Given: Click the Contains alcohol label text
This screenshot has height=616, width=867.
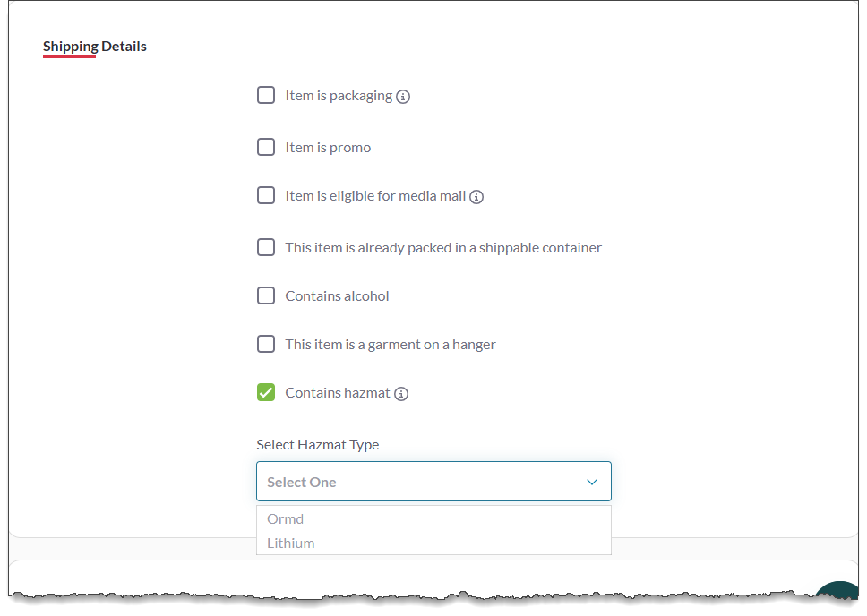Looking at the screenshot, I should click(x=337, y=296).
